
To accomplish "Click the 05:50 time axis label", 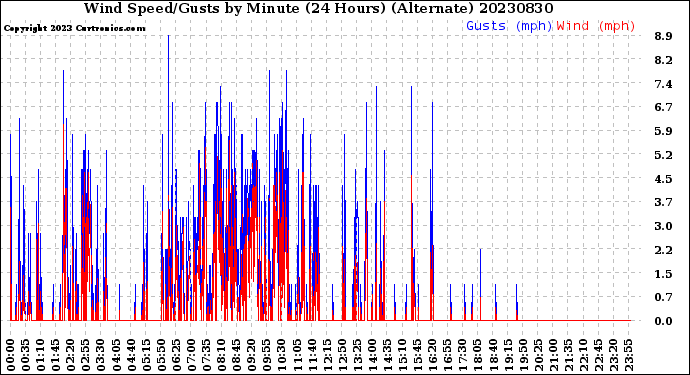I will click(161, 355).
